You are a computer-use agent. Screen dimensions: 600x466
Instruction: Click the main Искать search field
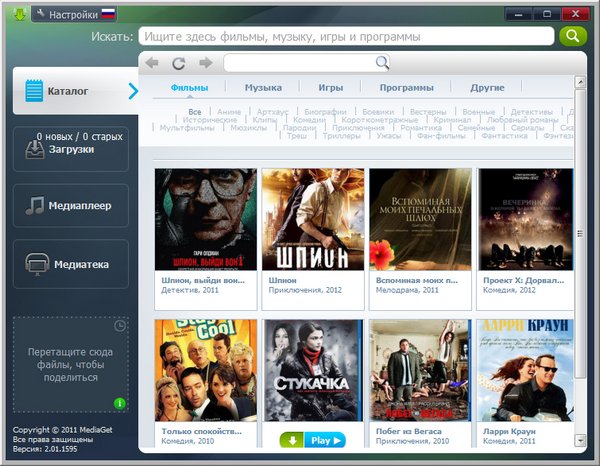345,37
